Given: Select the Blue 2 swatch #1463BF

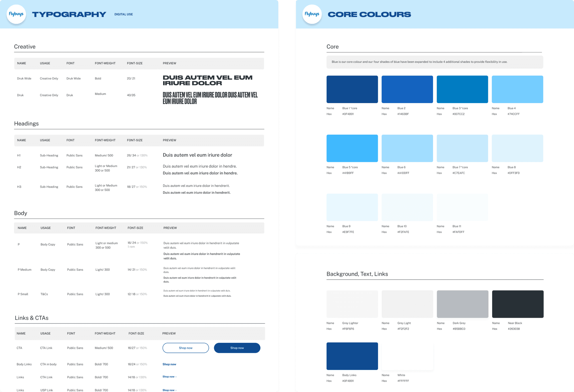Looking at the screenshot, I should pos(407,89).
